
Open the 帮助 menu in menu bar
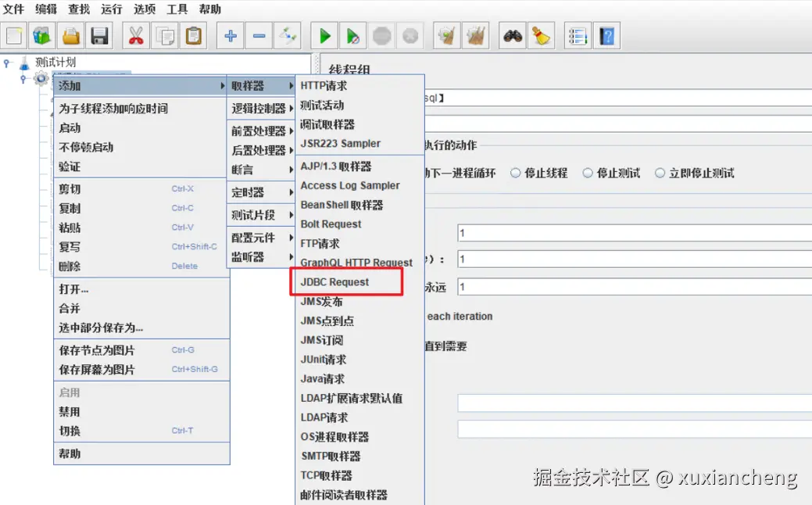click(x=209, y=9)
